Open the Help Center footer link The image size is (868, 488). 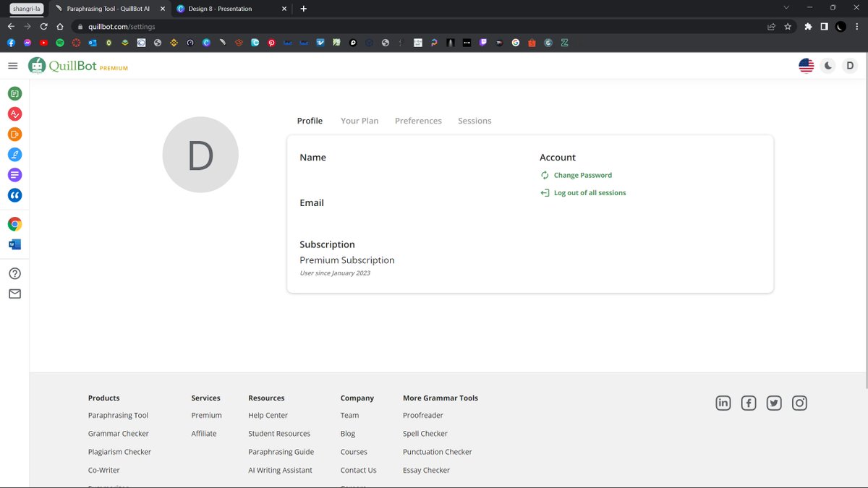coord(268,416)
